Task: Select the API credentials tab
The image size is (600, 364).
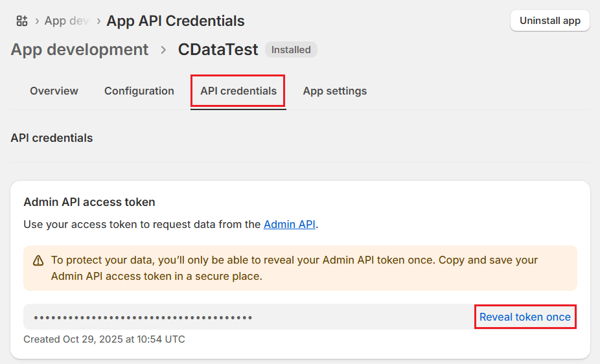Action: (238, 91)
